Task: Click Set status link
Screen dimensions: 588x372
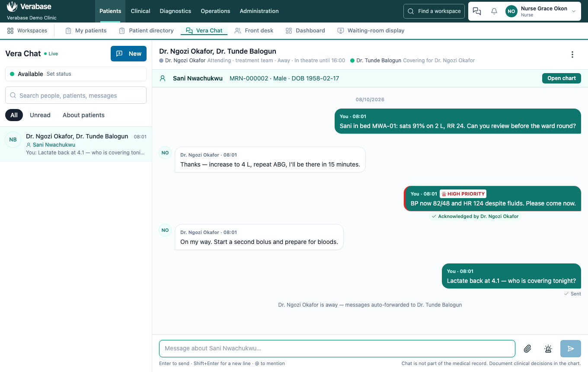Action: [59, 74]
